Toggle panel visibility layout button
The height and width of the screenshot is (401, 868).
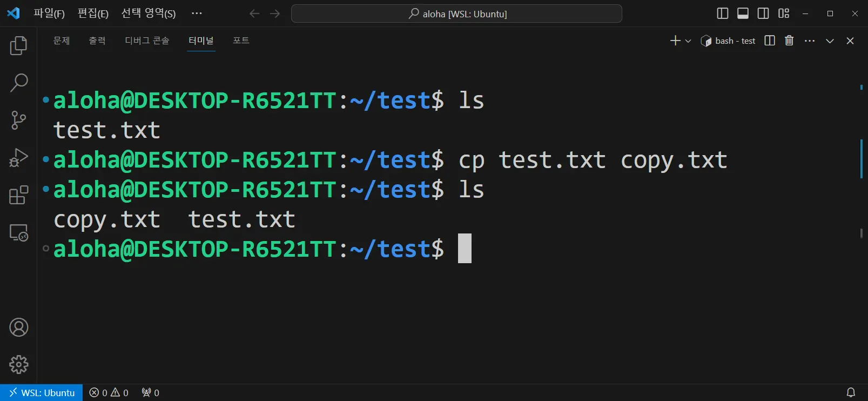click(x=743, y=14)
